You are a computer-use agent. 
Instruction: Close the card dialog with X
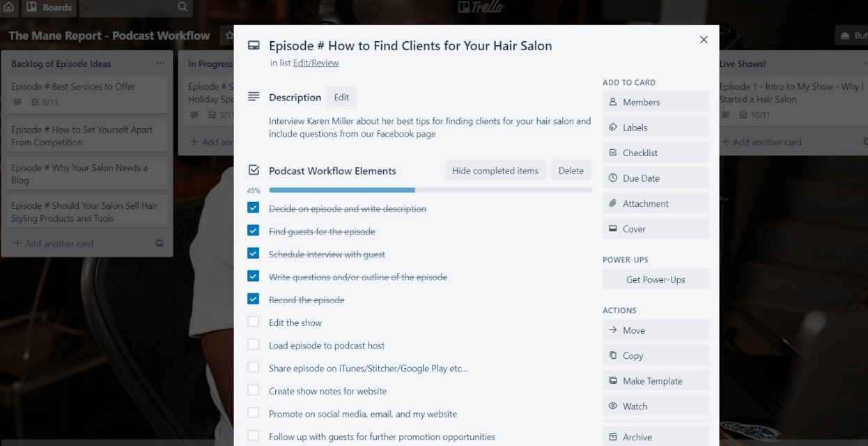coord(704,40)
